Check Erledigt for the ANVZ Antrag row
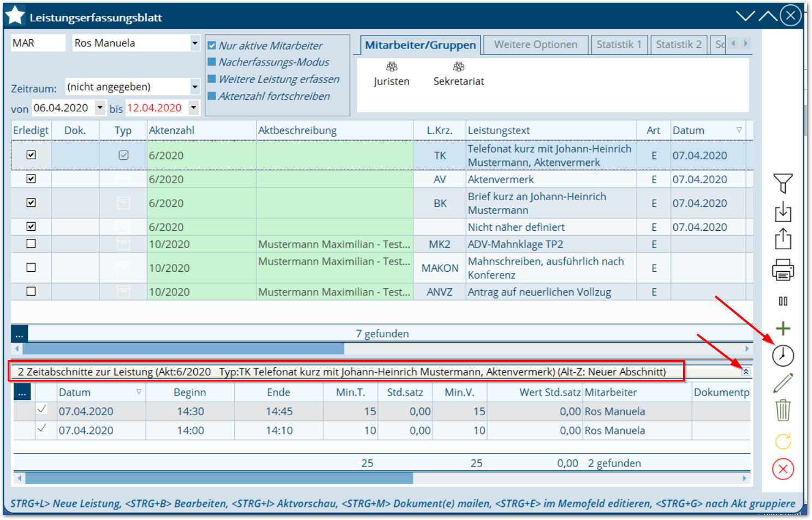812x520 pixels. tap(31, 291)
